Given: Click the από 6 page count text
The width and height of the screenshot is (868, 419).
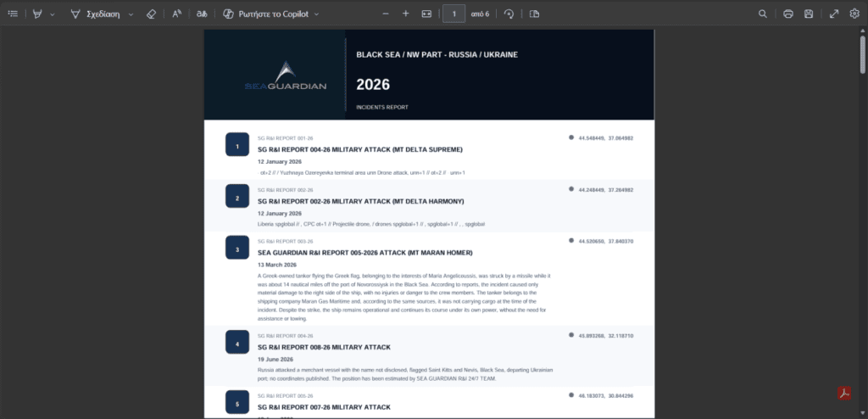Looking at the screenshot, I should [480, 14].
